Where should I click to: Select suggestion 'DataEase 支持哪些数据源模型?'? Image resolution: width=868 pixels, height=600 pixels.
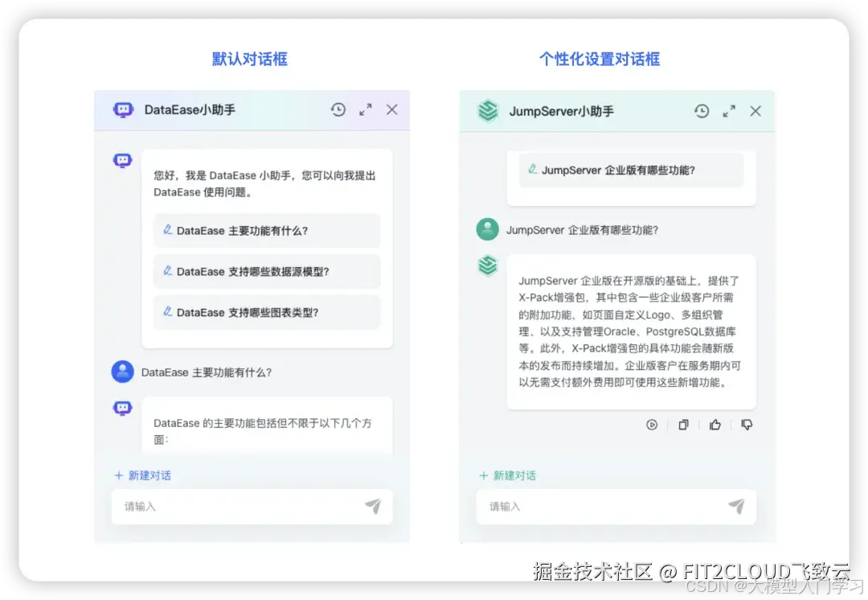[267, 272]
